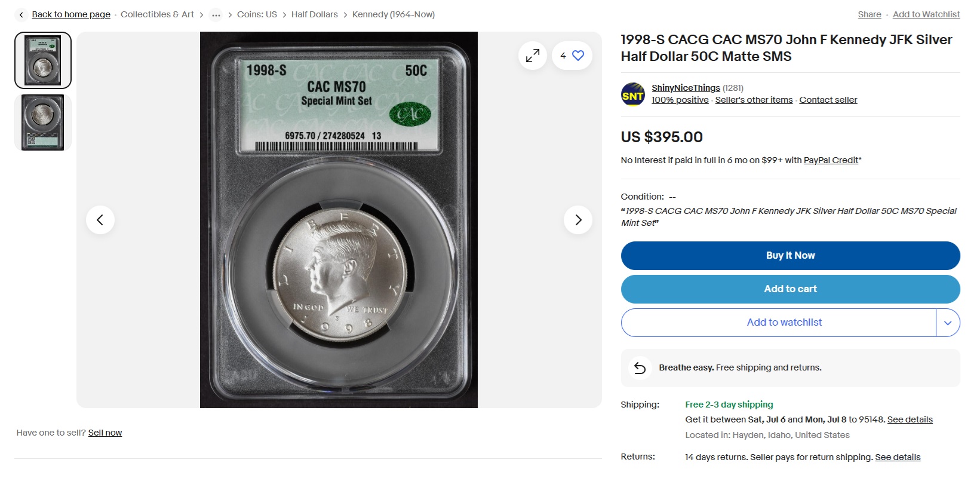980x484 pixels.
Task: Open the PayPal Credit link
Action: [x=831, y=160]
